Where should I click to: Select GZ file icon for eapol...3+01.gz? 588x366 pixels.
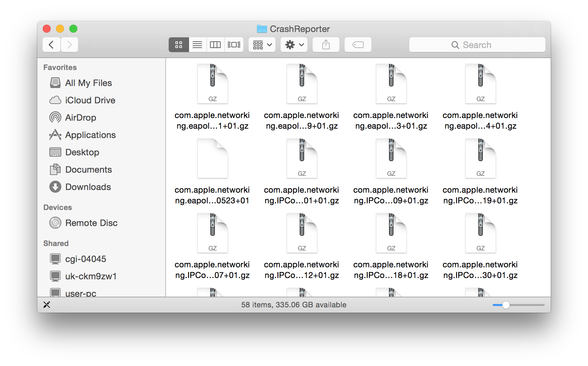pyautogui.click(x=391, y=84)
